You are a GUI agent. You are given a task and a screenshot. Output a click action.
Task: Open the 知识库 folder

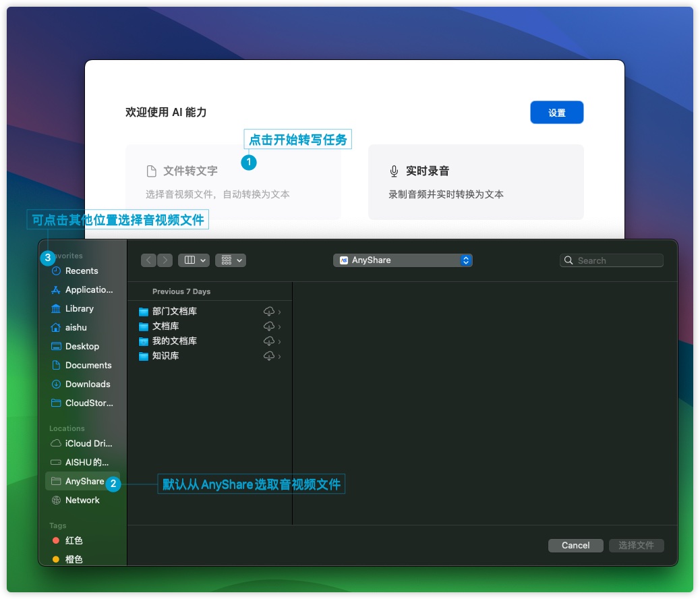210,355
